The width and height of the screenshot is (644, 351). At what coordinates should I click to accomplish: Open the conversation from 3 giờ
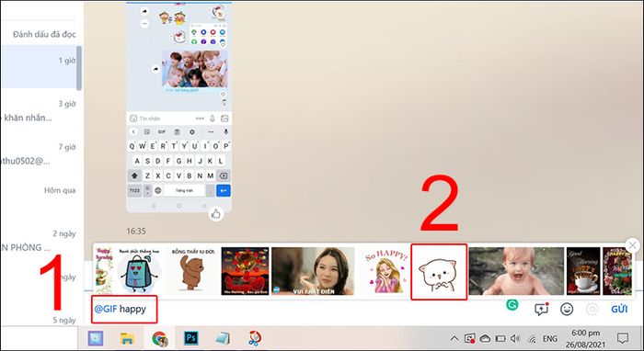(40, 110)
